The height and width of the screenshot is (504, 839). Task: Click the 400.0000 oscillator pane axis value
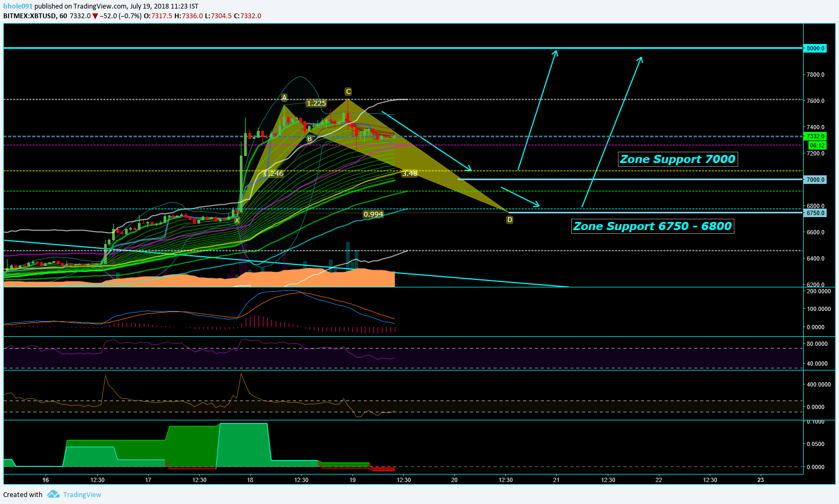pyautogui.click(x=819, y=384)
